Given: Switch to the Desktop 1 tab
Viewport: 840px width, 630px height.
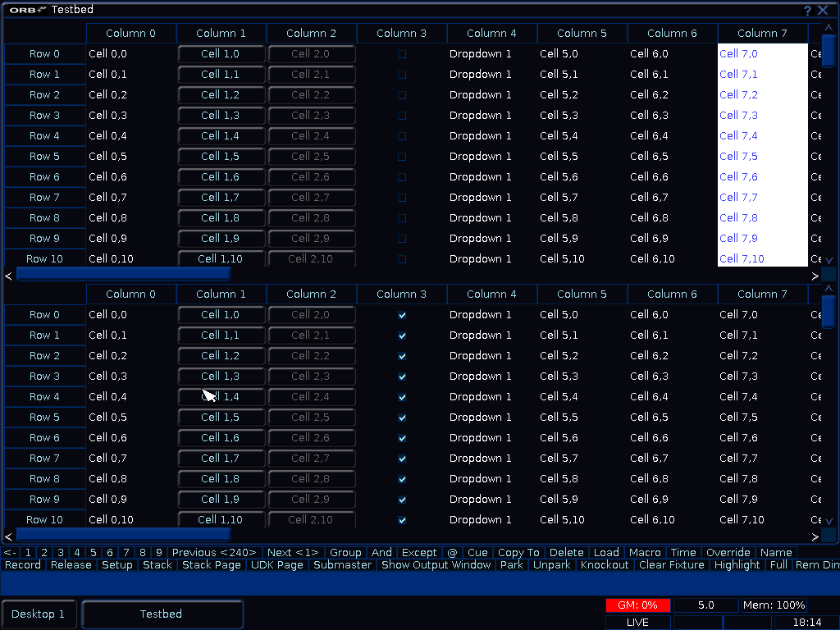Looking at the screenshot, I should pyautogui.click(x=39, y=614).
